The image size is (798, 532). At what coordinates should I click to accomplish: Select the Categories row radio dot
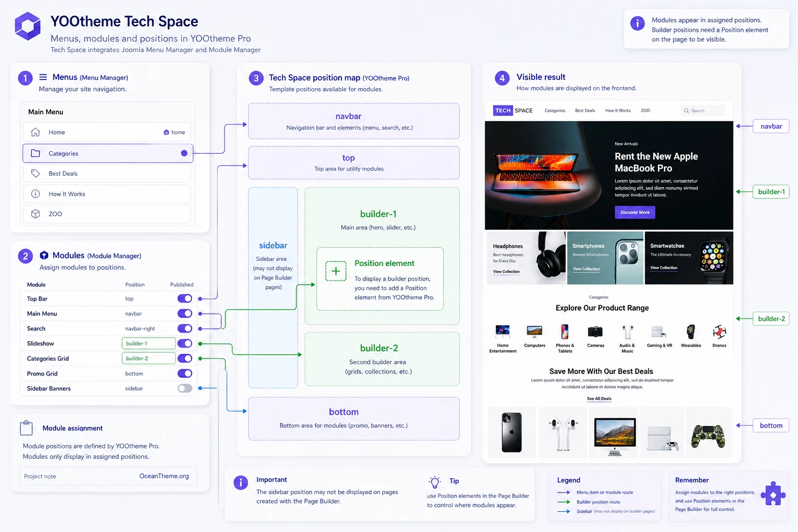[x=184, y=153]
